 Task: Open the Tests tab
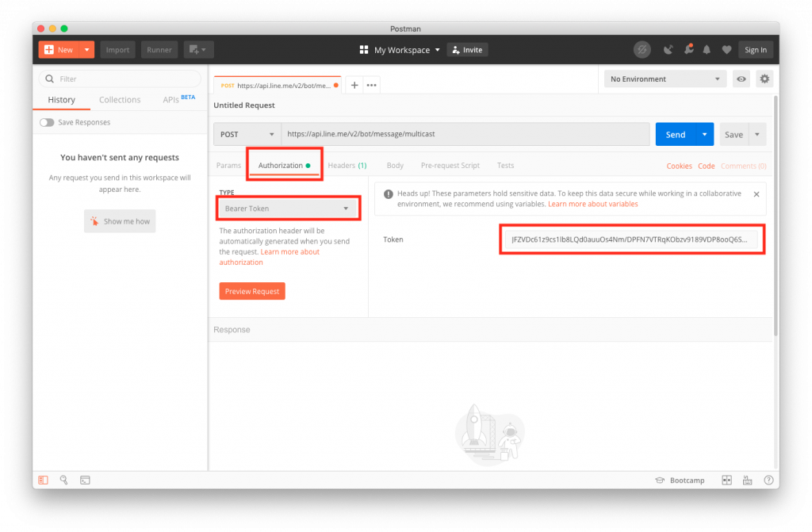(505, 165)
